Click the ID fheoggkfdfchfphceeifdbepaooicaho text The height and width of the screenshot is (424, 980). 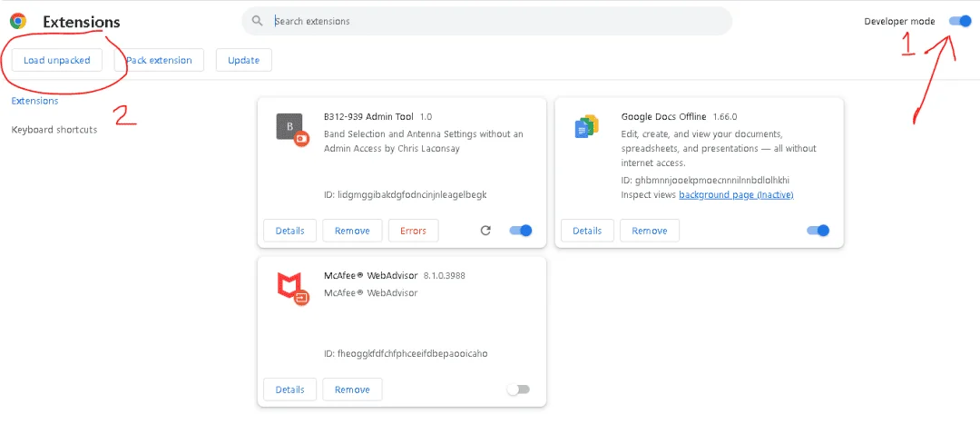click(406, 353)
